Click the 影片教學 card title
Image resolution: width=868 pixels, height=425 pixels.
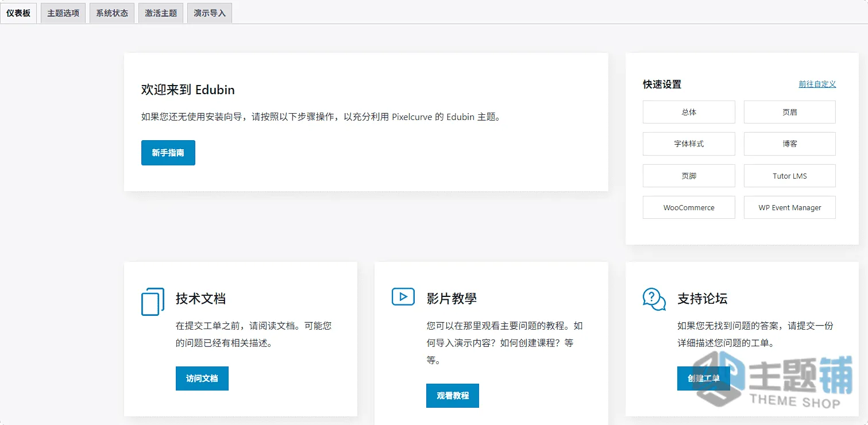click(452, 299)
